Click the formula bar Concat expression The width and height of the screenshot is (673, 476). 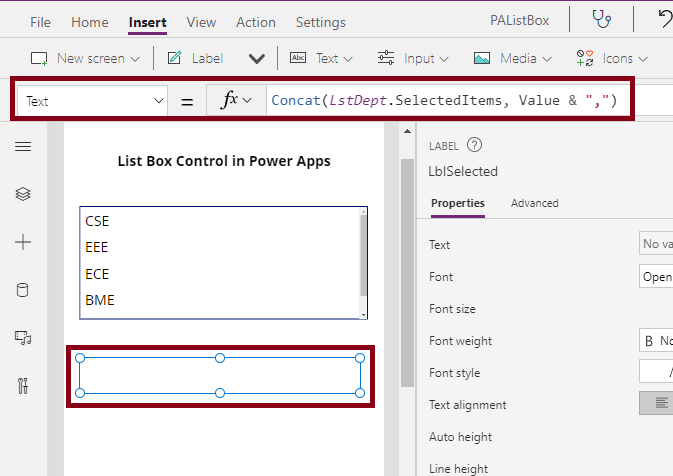444,100
